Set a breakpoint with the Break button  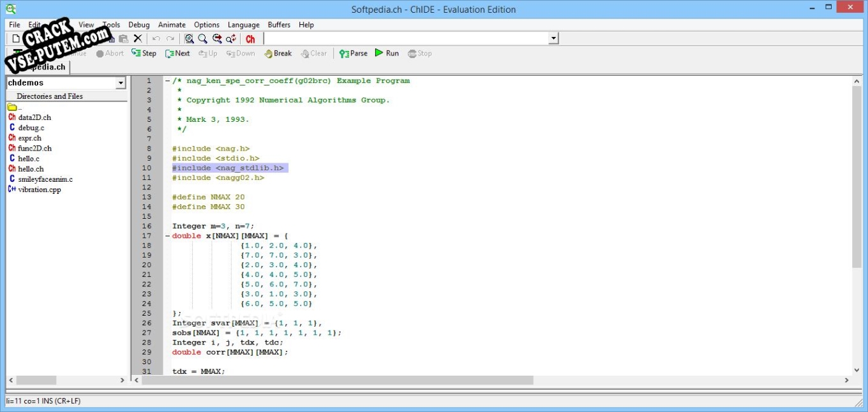point(278,54)
